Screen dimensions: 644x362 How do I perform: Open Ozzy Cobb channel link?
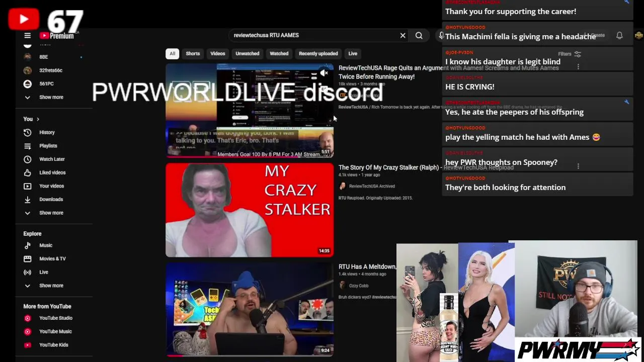(359, 286)
